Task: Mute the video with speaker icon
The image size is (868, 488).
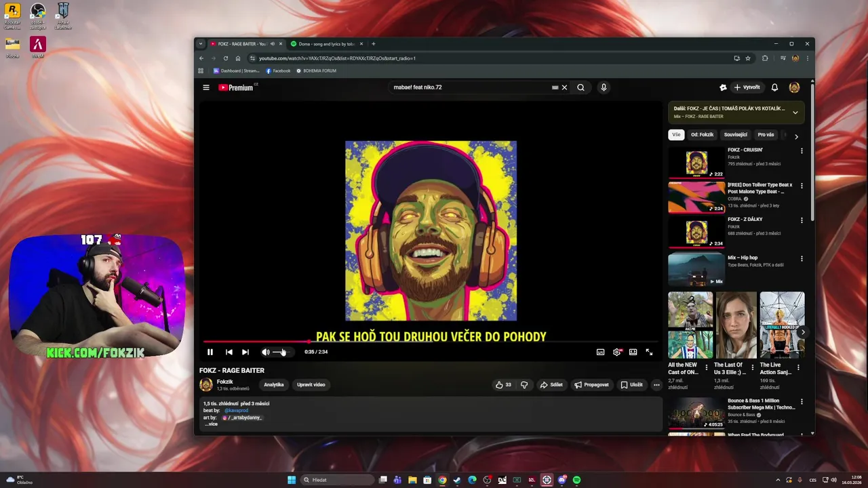Action: [x=266, y=352]
